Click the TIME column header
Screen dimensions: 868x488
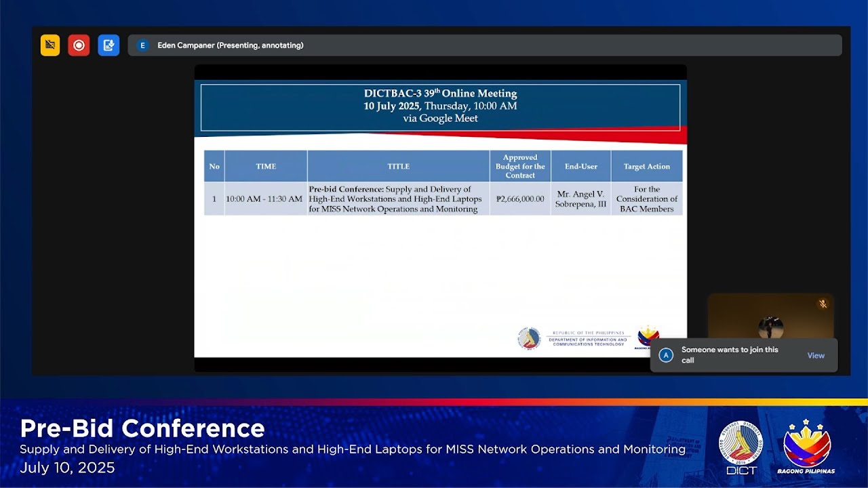point(266,166)
